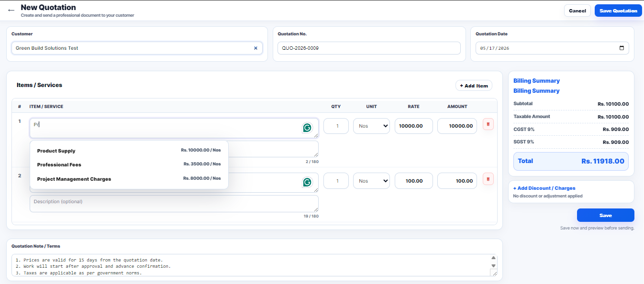Click the + Add Item button
The width and height of the screenshot is (644, 284).
pos(474,86)
